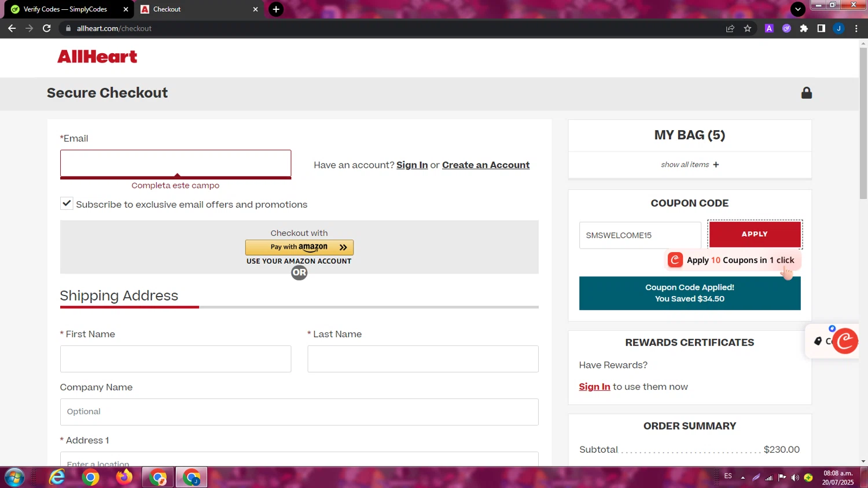Close the Verify Codes — SimplyCodes tab
The height and width of the screenshot is (488, 868).
click(x=126, y=9)
